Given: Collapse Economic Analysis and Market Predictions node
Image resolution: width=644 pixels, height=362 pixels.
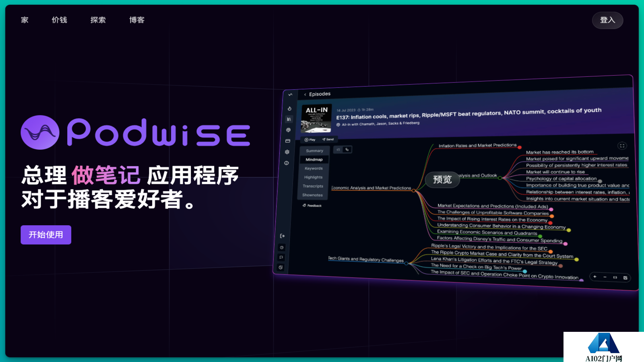Looking at the screenshot, I should pos(413,191).
